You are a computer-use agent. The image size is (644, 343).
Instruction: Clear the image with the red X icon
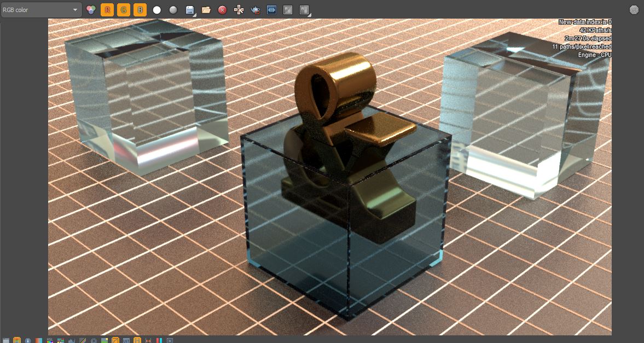pyautogui.click(x=222, y=10)
